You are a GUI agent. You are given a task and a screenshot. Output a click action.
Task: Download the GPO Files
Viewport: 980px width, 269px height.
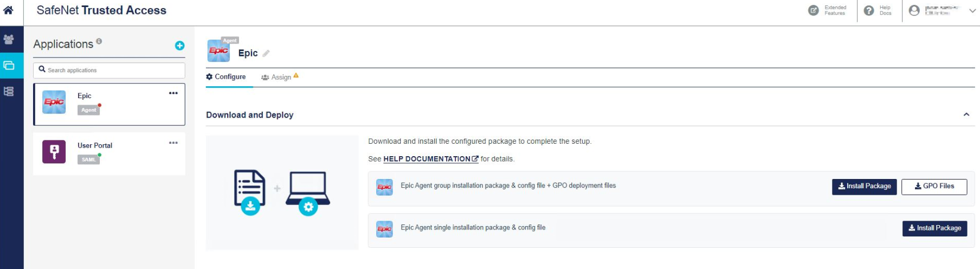tap(934, 186)
